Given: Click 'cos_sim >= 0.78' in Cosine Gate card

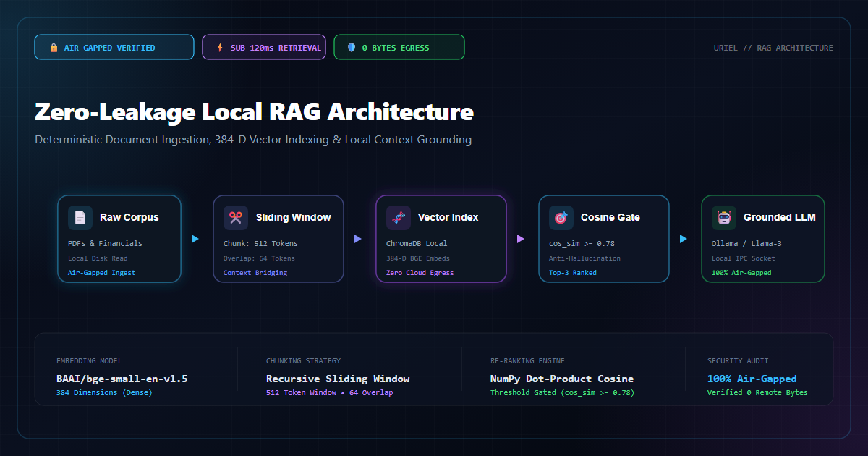Looking at the screenshot, I should click(x=582, y=244).
